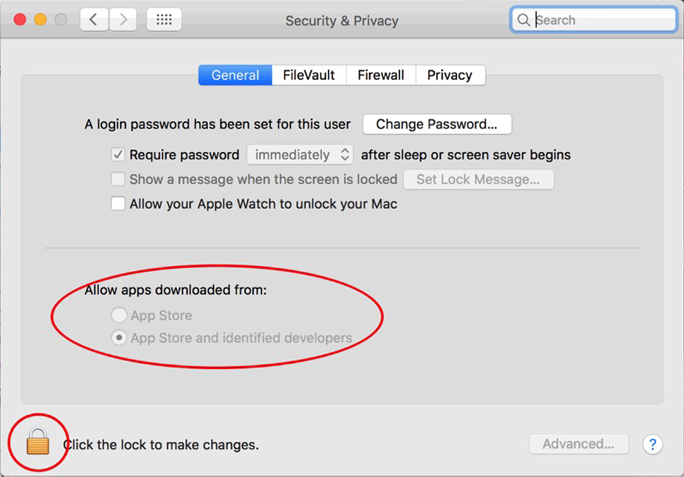Click the Change Password button
The width and height of the screenshot is (684, 477).
(437, 124)
